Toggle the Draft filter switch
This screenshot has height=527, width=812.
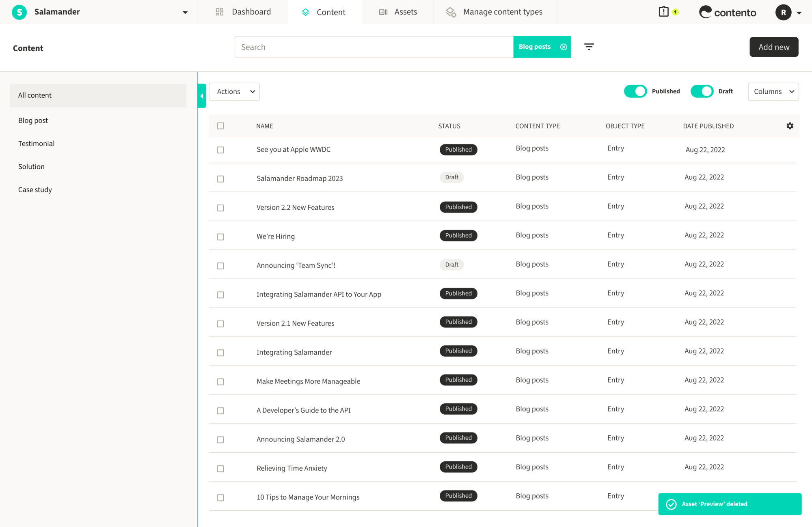[702, 91]
